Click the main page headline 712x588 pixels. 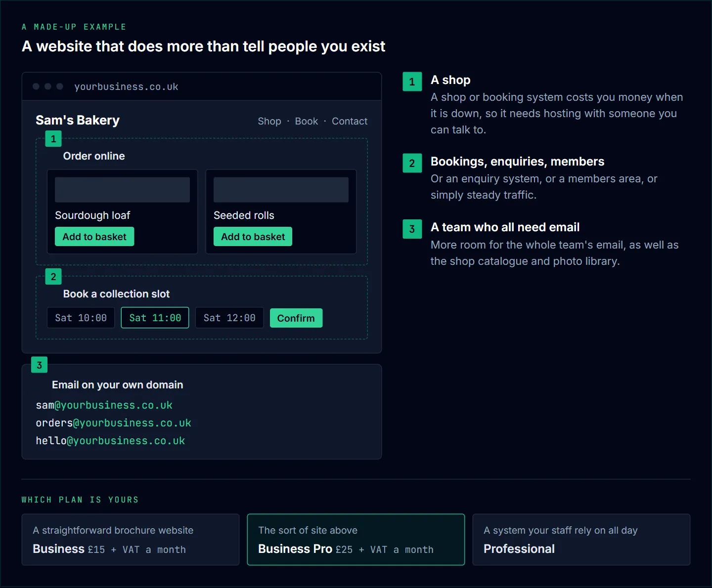(x=203, y=46)
